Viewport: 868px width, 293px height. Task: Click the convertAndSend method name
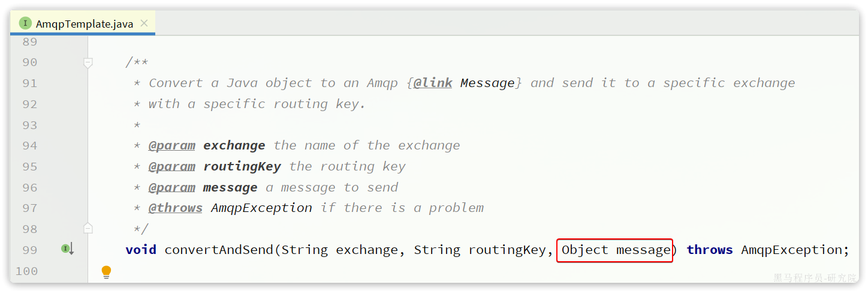[219, 250]
